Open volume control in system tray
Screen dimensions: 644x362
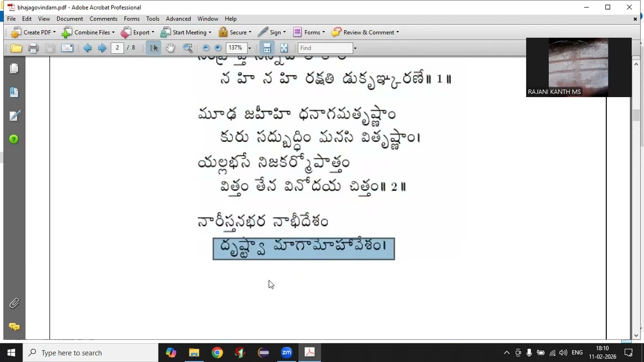(563, 352)
